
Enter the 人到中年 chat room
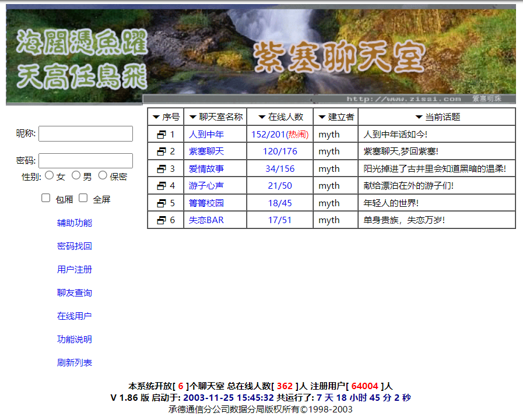(x=206, y=135)
